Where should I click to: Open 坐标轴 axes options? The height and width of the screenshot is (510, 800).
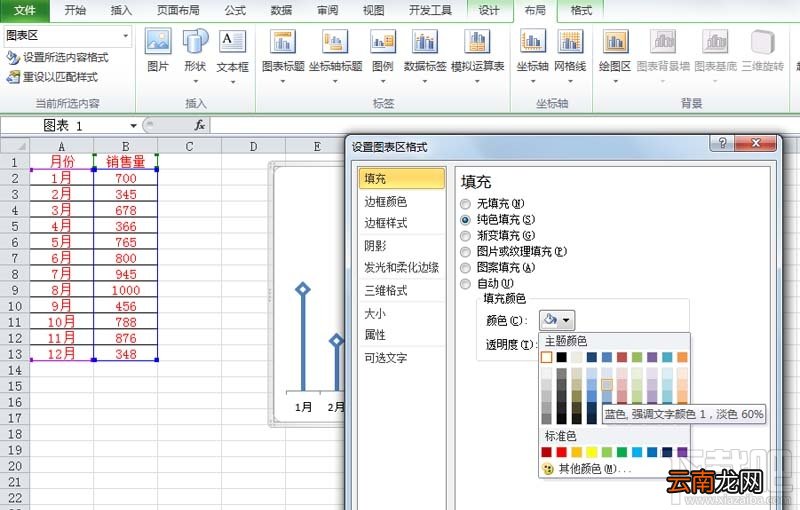533,55
